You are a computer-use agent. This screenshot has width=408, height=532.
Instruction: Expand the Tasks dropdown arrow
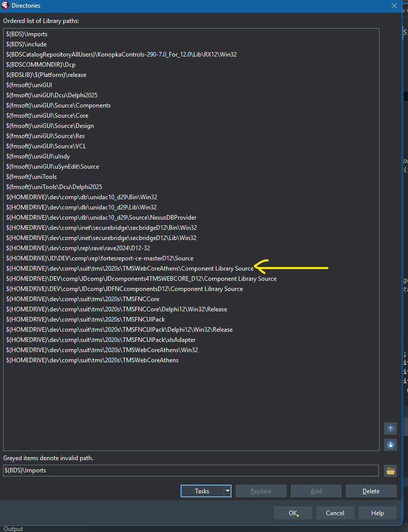pos(227,491)
